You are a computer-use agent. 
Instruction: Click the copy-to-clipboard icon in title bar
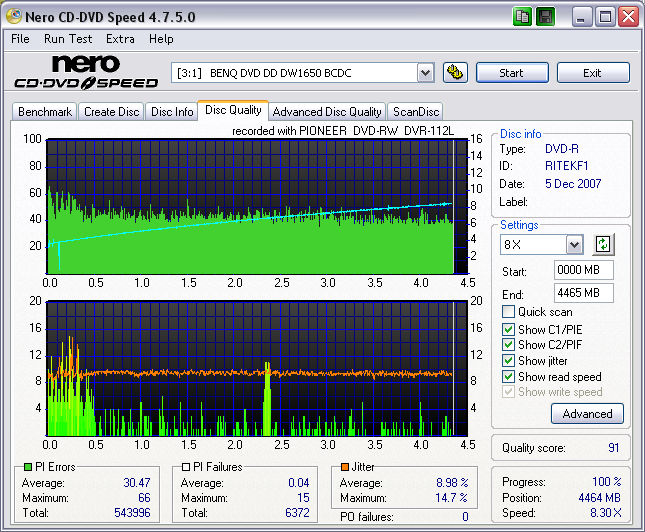point(522,17)
